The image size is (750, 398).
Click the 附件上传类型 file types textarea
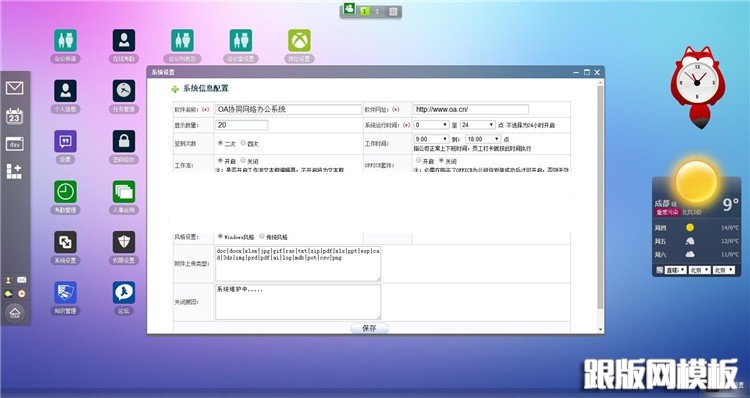[298, 264]
